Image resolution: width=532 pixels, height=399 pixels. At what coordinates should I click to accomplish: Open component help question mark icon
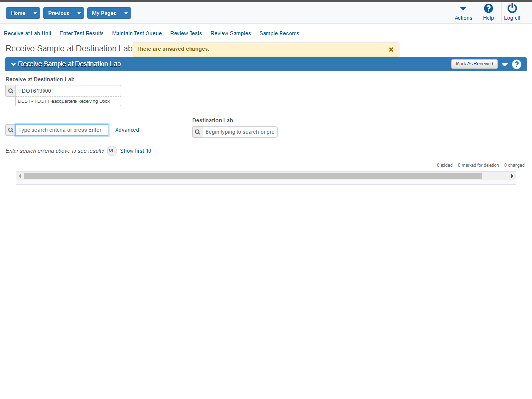[x=517, y=64]
